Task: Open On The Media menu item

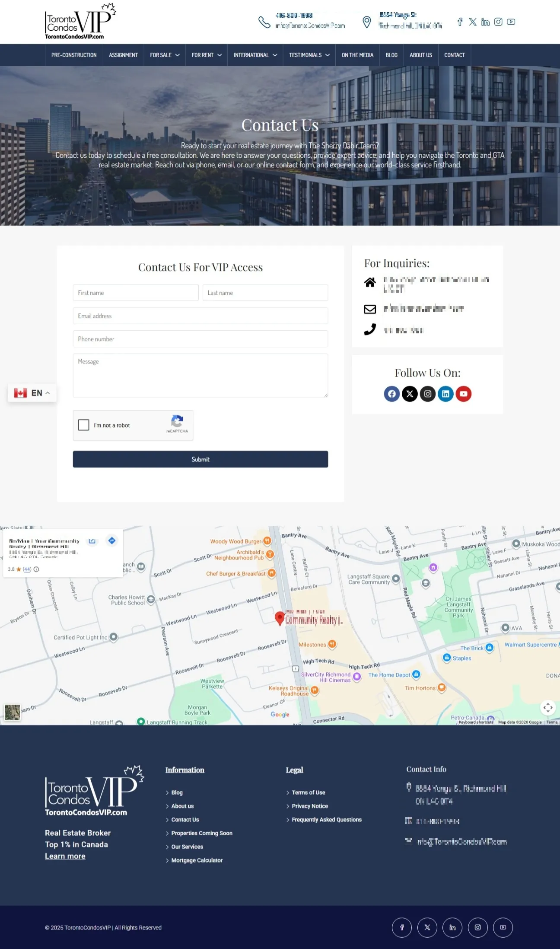Action: point(357,55)
